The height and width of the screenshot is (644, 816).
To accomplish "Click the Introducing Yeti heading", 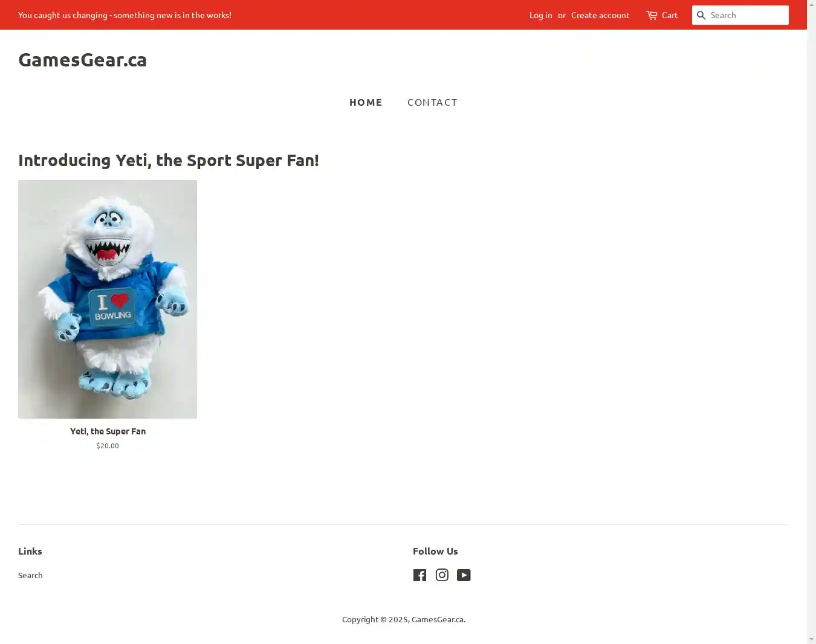I will [x=169, y=160].
